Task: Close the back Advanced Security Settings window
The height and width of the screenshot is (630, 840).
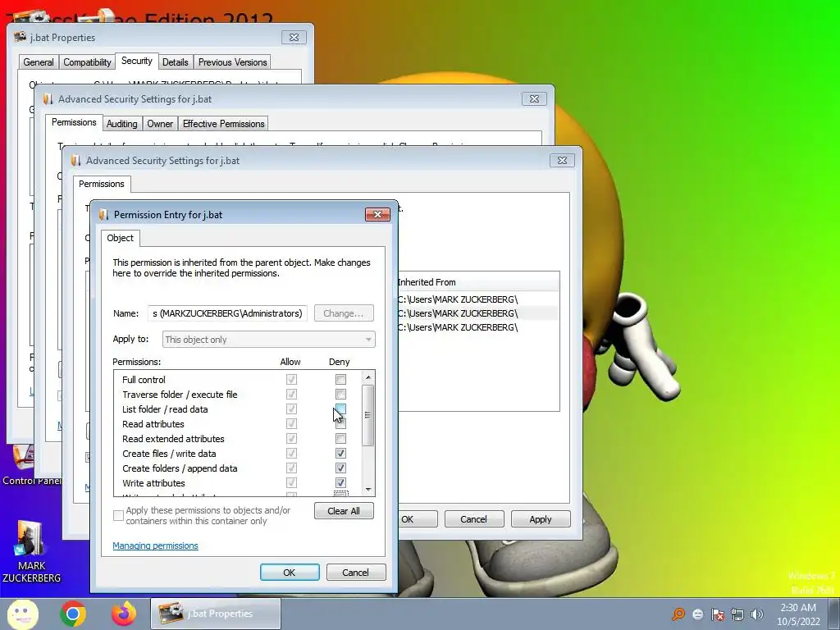Action: pos(534,99)
